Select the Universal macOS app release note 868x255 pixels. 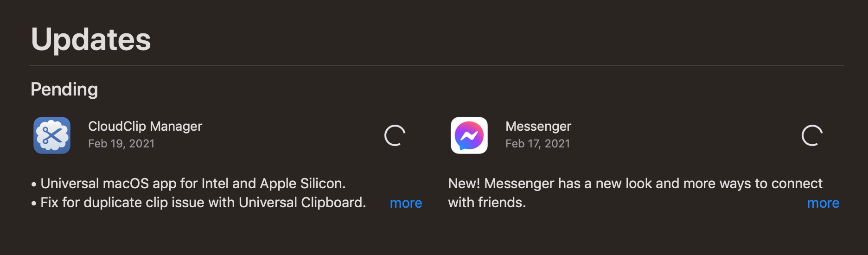193,184
